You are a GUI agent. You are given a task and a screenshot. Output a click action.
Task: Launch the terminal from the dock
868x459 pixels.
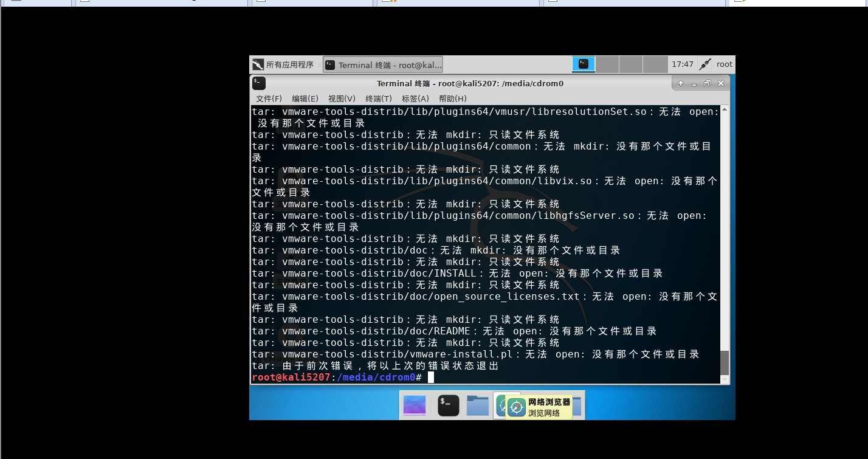coord(449,406)
